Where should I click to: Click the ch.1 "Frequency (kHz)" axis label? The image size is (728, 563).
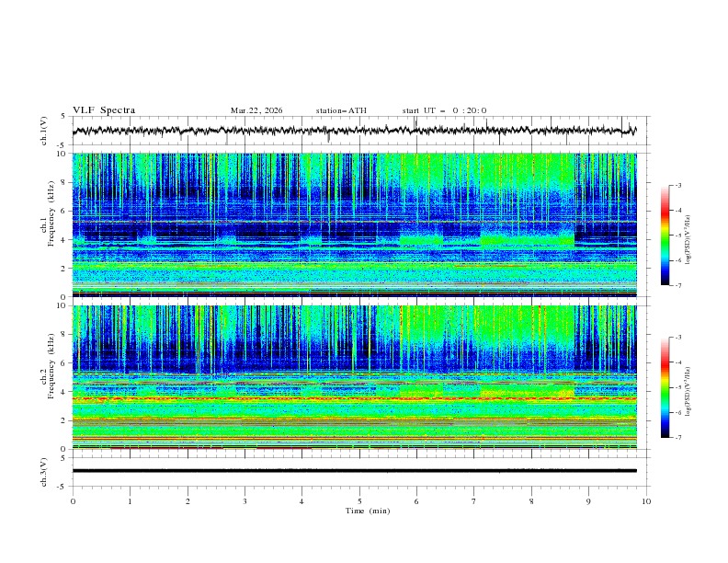(51, 213)
